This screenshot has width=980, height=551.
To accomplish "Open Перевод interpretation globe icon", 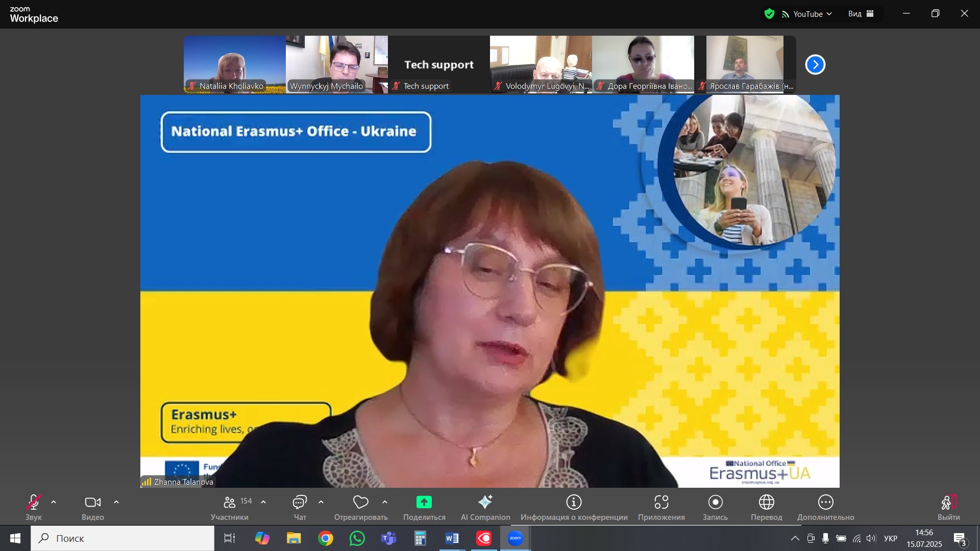I will (767, 508).
